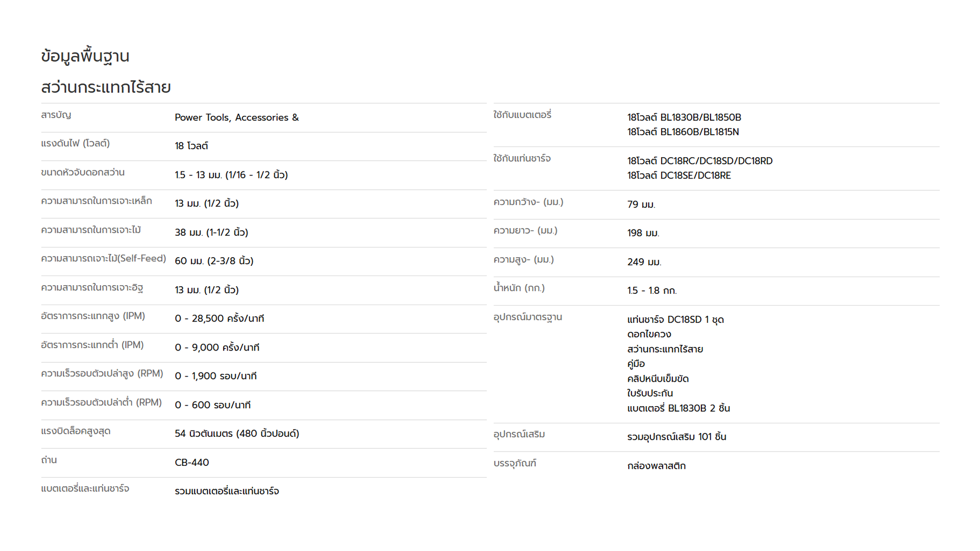
Task: Click the 60 มม. (2-3/8 นิ้ว) Self-Feed value
Action: click(214, 261)
